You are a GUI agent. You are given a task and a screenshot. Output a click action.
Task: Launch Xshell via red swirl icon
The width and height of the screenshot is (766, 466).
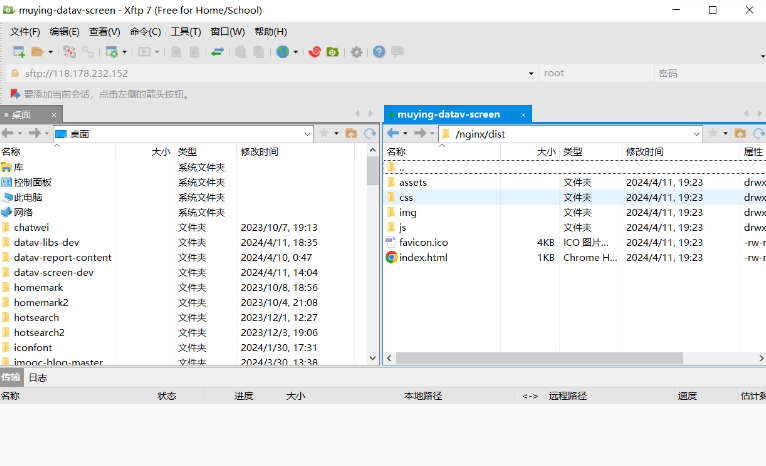coord(315,51)
